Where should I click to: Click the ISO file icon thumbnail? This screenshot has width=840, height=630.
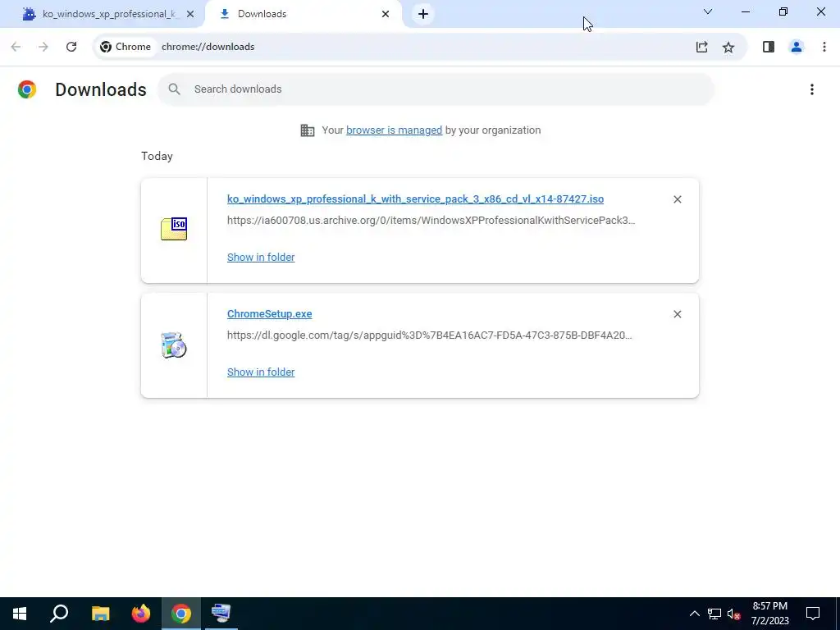click(x=174, y=229)
